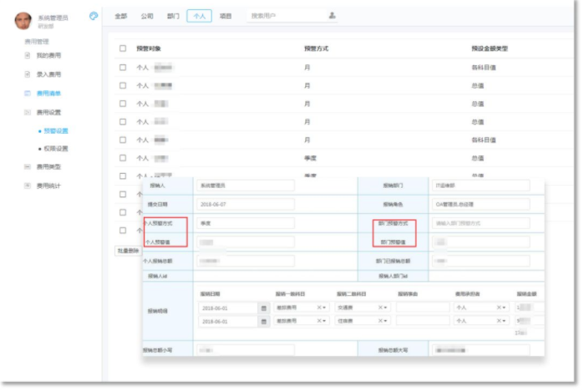This screenshot has height=392, width=584.
Task: Focus the 搜索用户 search field
Action: pos(286,16)
